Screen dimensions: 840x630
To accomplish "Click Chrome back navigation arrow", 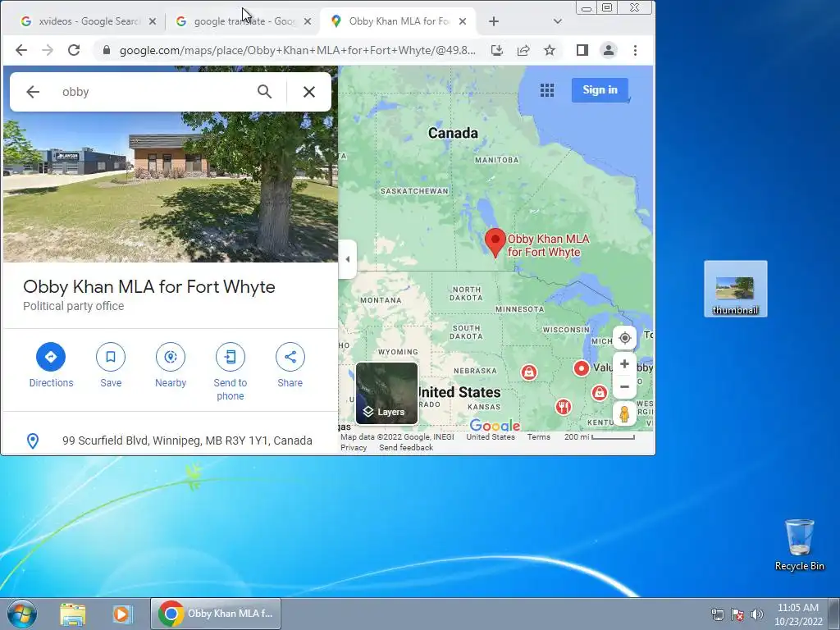I will [21, 50].
